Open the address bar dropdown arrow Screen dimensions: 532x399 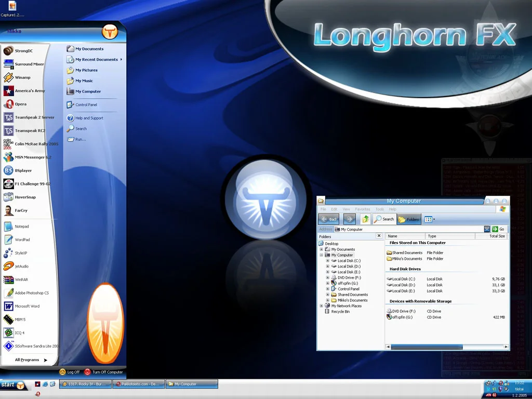(x=487, y=229)
